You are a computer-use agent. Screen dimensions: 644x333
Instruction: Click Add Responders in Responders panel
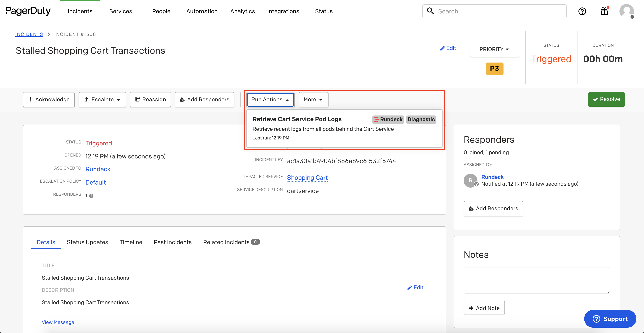[x=493, y=208]
